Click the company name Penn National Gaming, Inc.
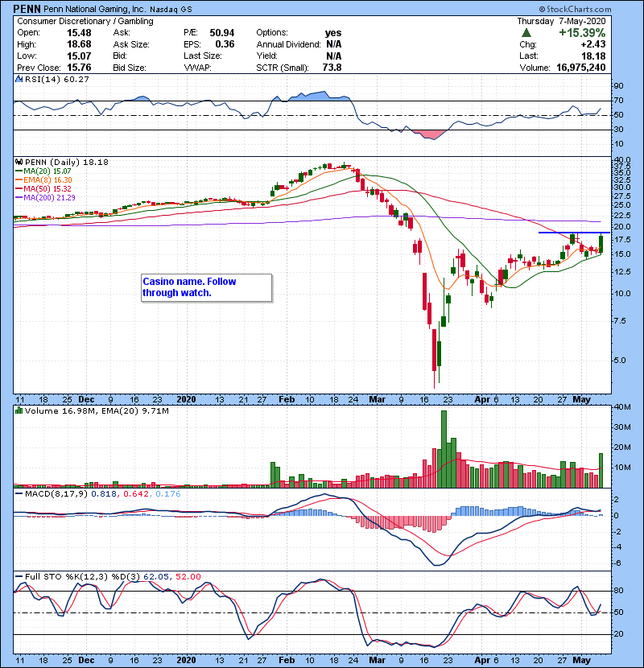 [95, 9]
